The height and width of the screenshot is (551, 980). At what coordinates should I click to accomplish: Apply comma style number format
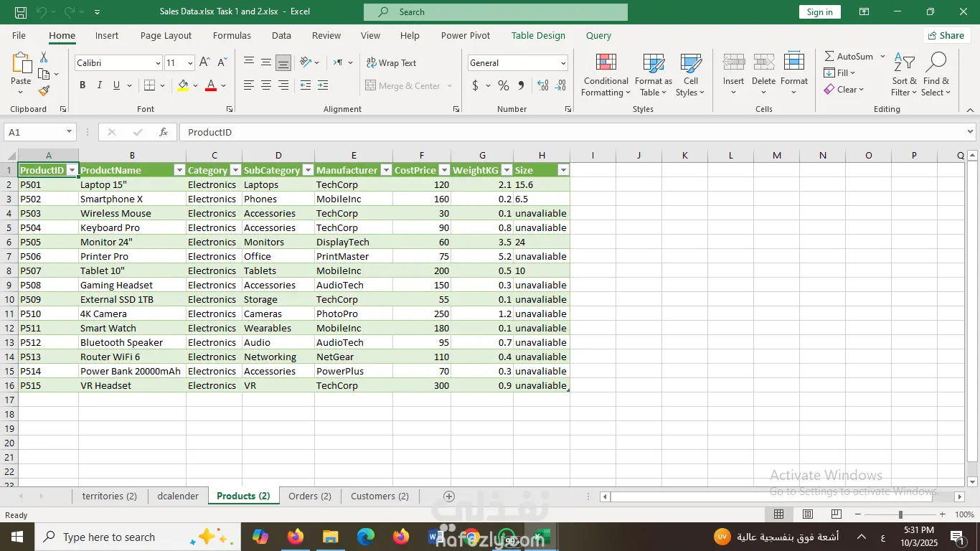pyautogui.click(x=521, y=85)
